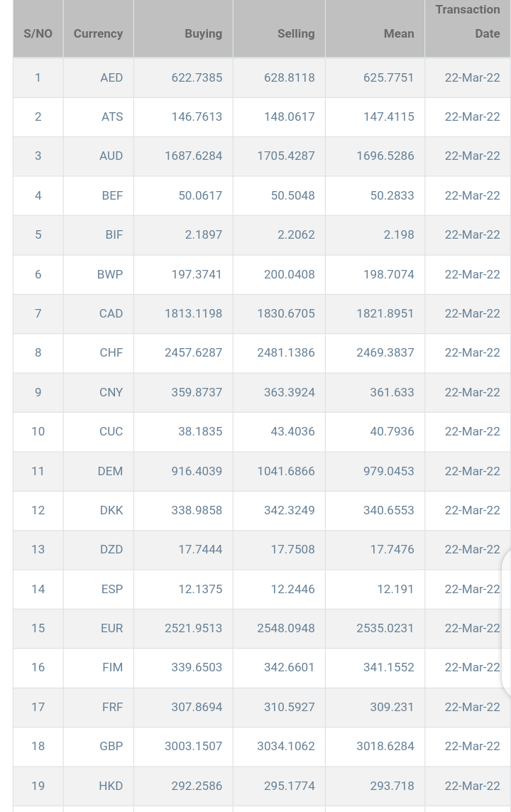The image size is (511, 812).
Task: Click the transaction date in row 1
Action: [472, 77]
